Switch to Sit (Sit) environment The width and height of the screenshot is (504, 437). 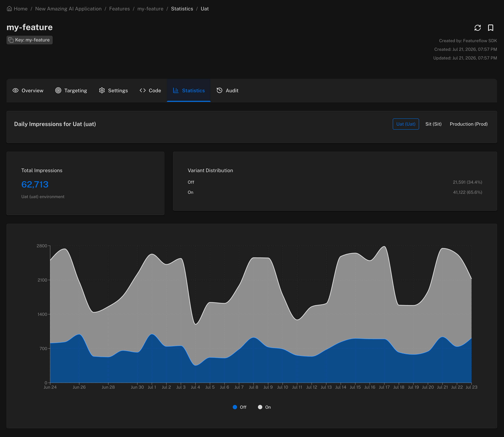(433, 124)
